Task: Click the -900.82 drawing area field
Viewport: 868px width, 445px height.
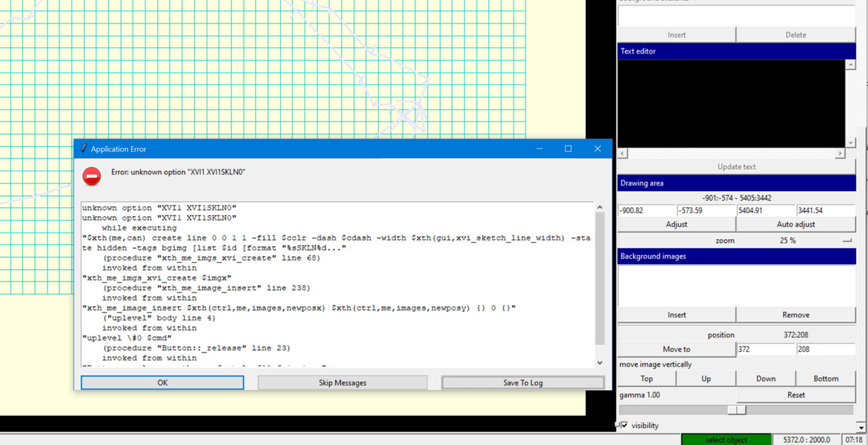Action: (647, 210)
